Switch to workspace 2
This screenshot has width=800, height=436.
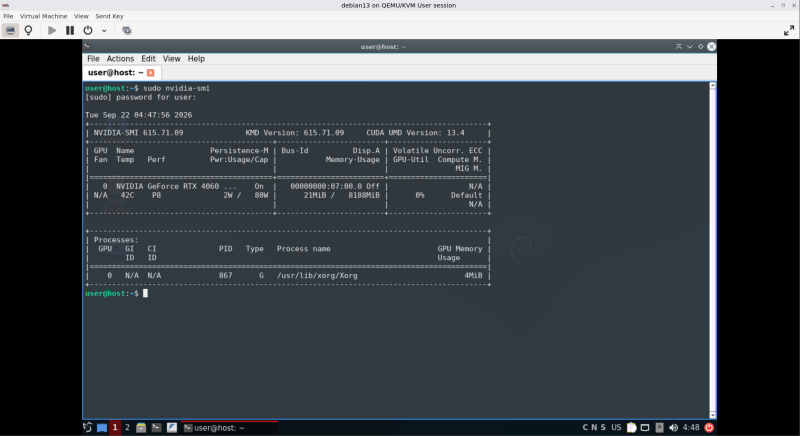coord(127,427)
